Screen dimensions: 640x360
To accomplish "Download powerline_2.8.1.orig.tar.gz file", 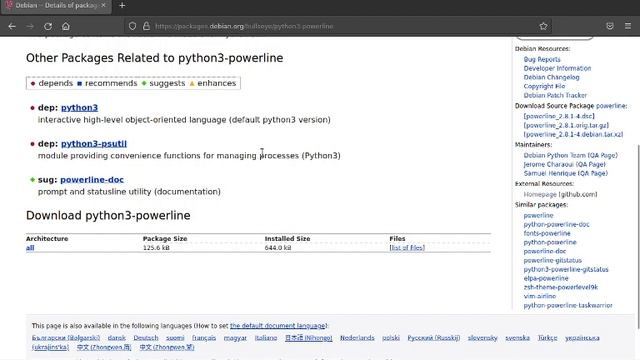I will [x=566, y=125].
